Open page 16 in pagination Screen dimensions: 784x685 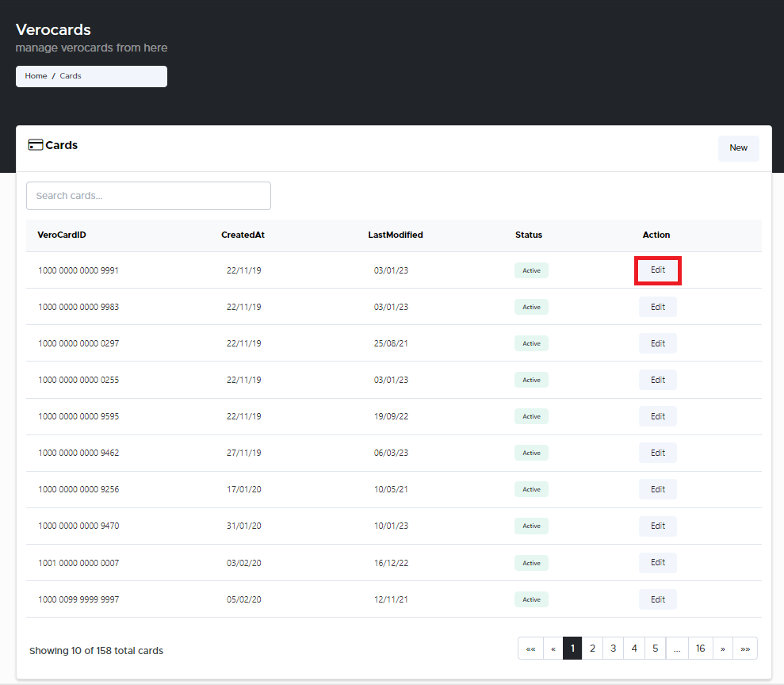700,649
